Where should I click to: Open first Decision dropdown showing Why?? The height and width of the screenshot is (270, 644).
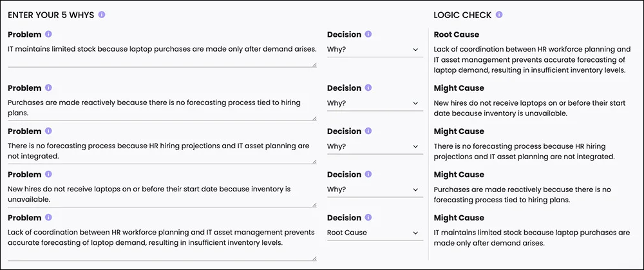[375, 50]
